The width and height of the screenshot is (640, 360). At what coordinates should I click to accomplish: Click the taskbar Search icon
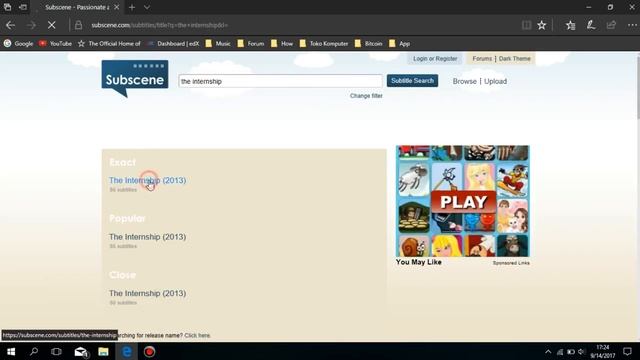point(34,351)
